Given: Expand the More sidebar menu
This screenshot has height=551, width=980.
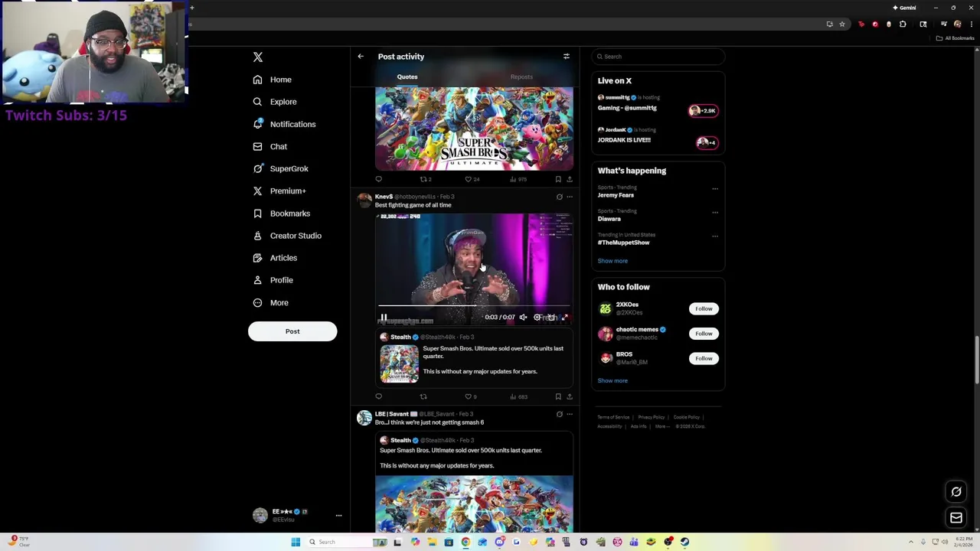Looking at the screenshot, I should click(270, 302).
